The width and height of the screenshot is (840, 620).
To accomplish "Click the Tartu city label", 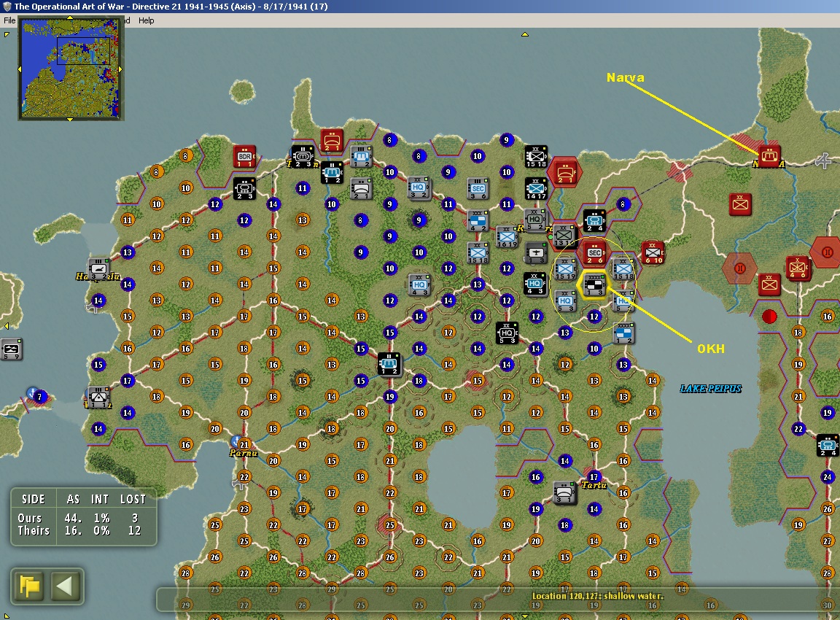I will click(594, 486).
